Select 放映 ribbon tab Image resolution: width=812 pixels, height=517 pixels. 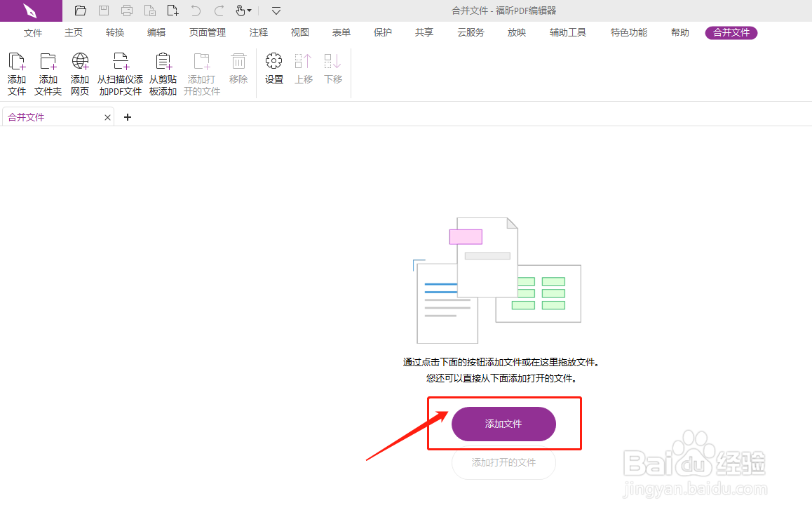click(517, 33)
